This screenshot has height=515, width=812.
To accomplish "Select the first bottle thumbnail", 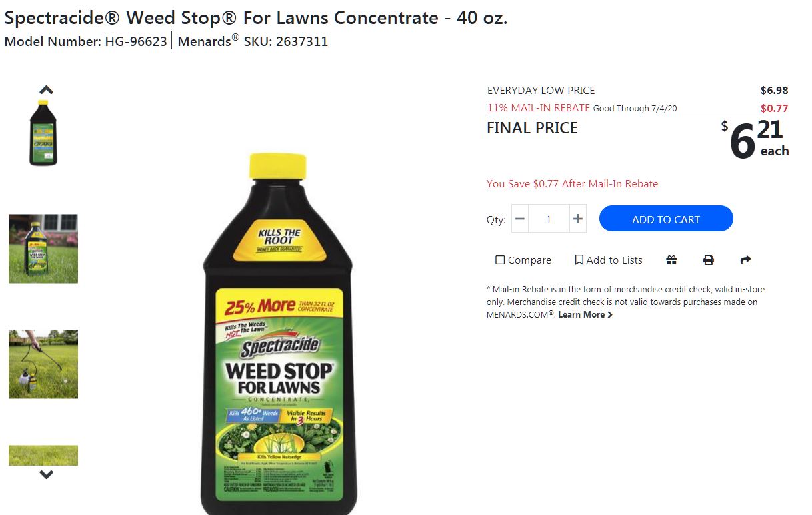I will coord(43,133).
